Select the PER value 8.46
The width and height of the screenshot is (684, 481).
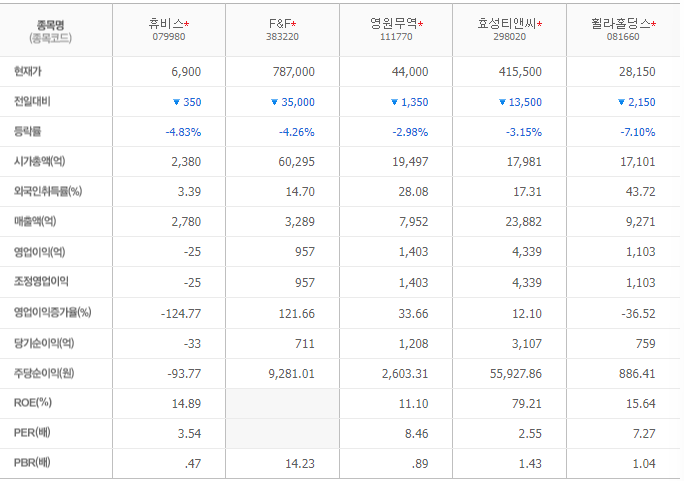pos(416,433)
